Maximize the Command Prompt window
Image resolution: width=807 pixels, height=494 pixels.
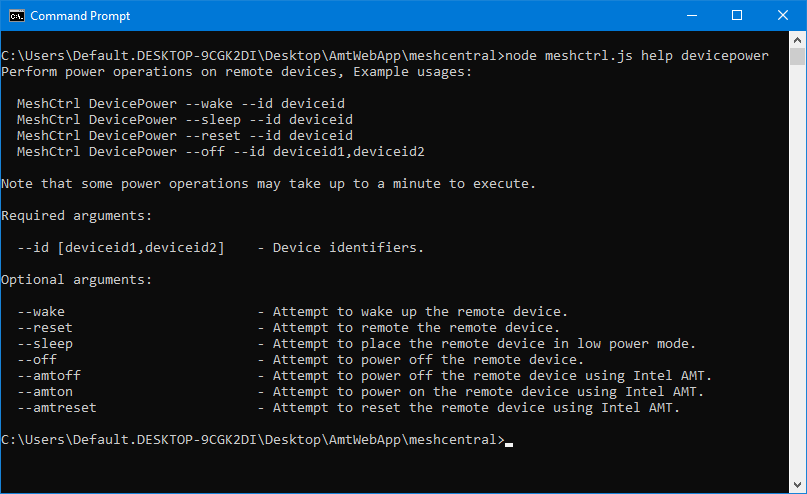pos(737,16)
